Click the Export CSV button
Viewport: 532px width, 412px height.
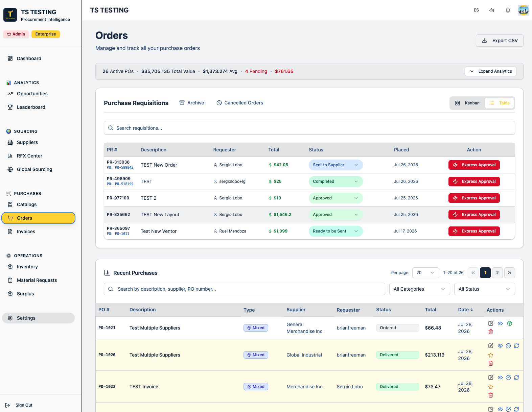pos(500,41)
